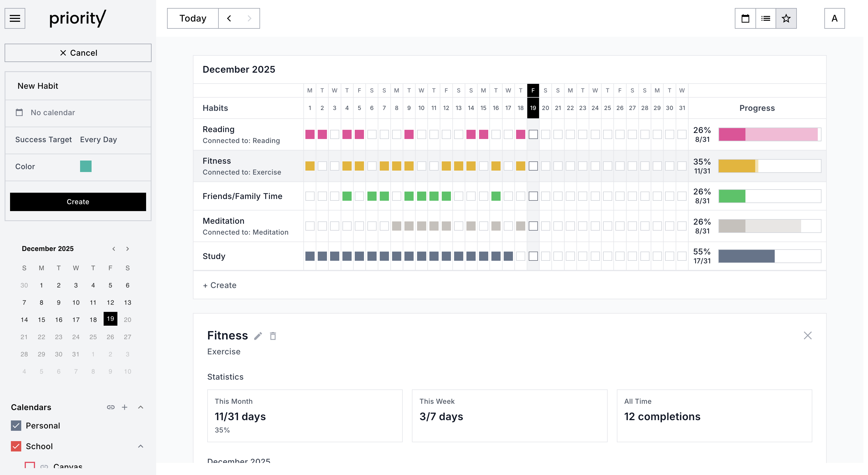Collapse the School calendar group
The height and width of the screenshot is (475, 868).
coord(141,446)
